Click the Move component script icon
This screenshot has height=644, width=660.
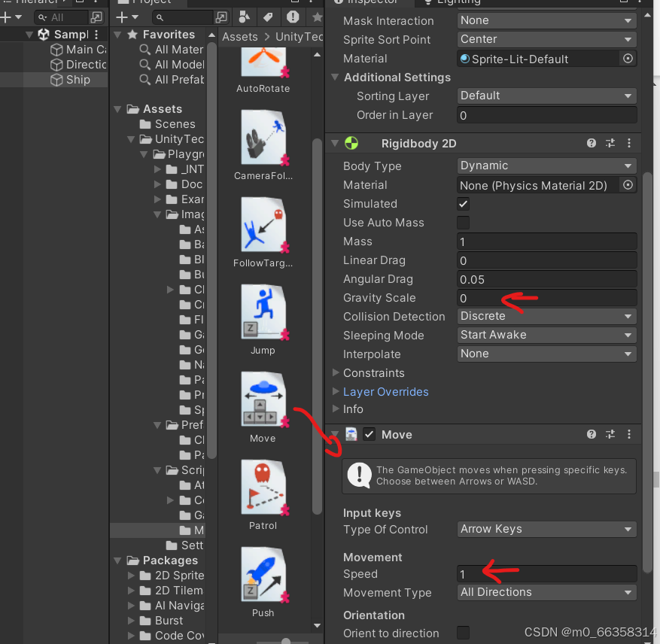pos(351,434)
